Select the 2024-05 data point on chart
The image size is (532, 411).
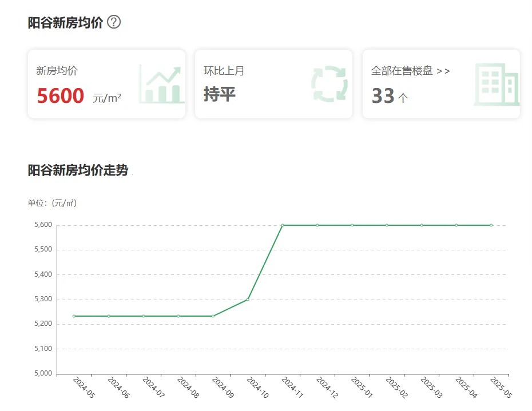click(74, 316)
